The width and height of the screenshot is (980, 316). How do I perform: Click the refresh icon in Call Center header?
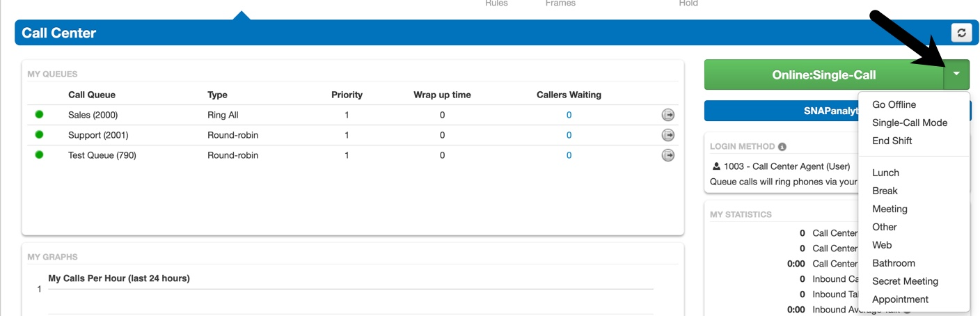pyautogui.click(x=961, y=33)
